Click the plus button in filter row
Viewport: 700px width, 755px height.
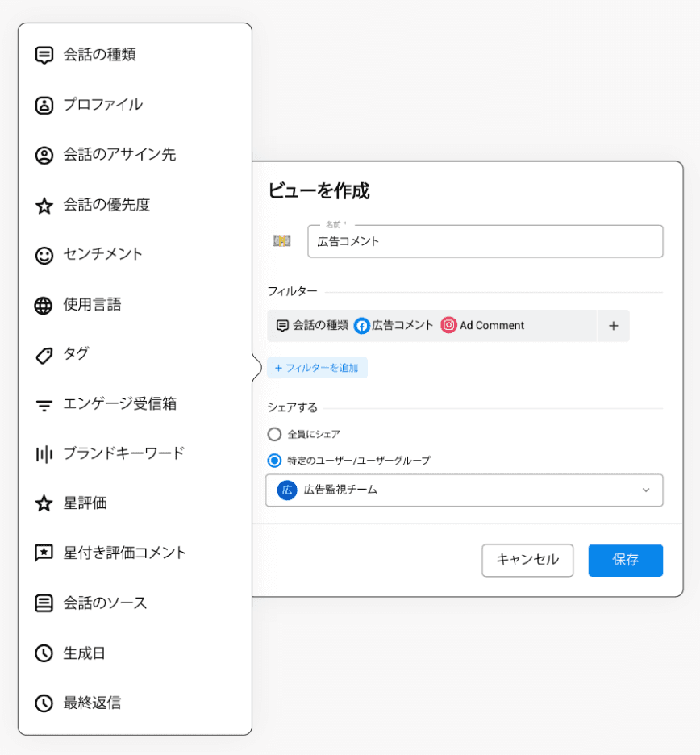[x=613, y=326]
